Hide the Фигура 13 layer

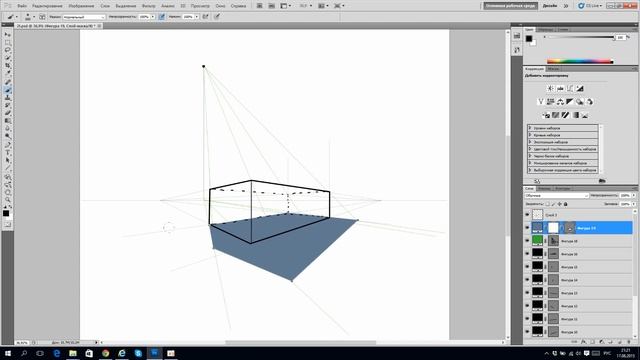pyautogui.click(x=527, y=293)
